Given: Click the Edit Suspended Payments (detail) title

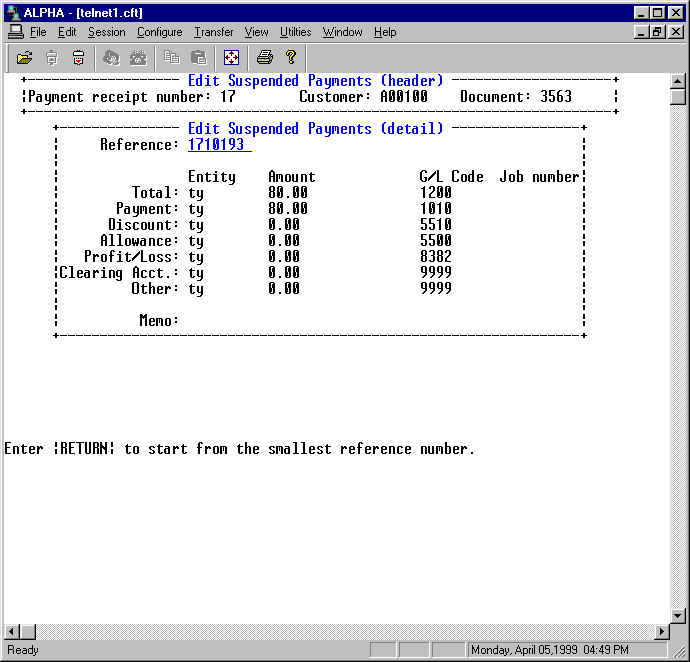Looking at the screenshot, I should [316, 129].
